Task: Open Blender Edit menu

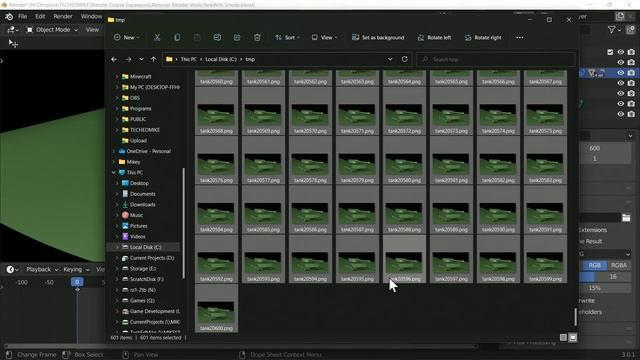Action: point(40,16)
